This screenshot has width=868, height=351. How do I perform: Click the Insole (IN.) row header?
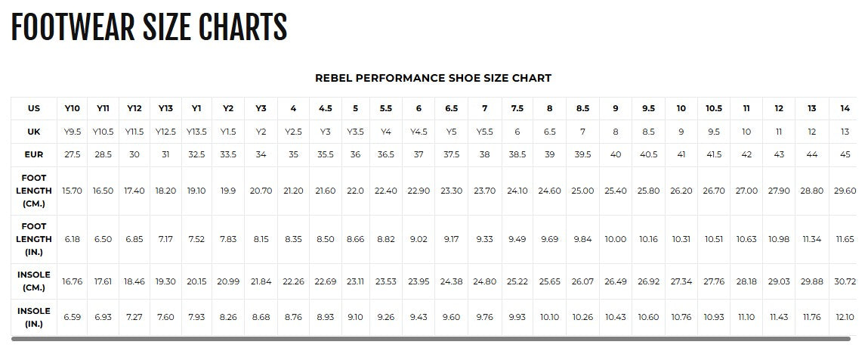pyautogui.click(x=34, y=317)
